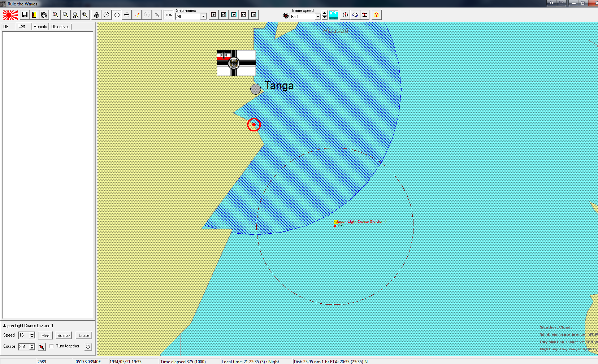
Task: Click the German naval flag on map
Action: 236,63
